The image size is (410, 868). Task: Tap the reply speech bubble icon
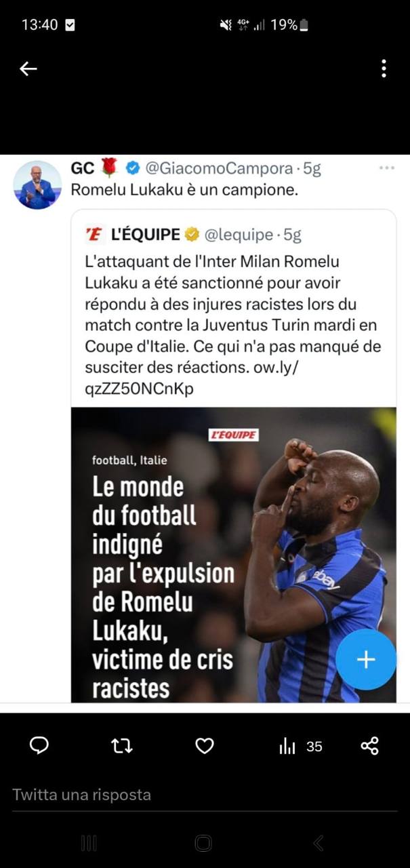coord(39,746)
